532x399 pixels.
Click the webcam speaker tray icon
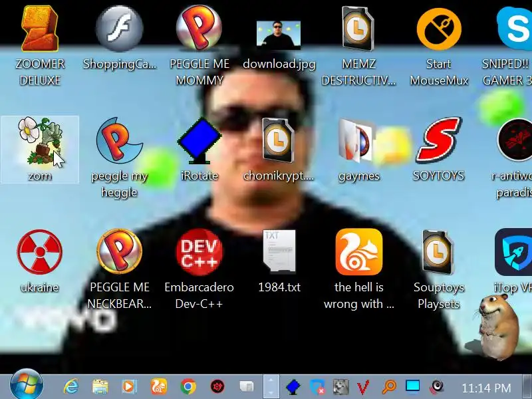[437, 387]
